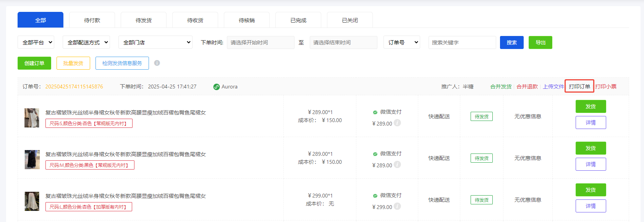644x222 pixels.
Task: Click the 搜索关键字 input field
Action: (x=462, y=42)
